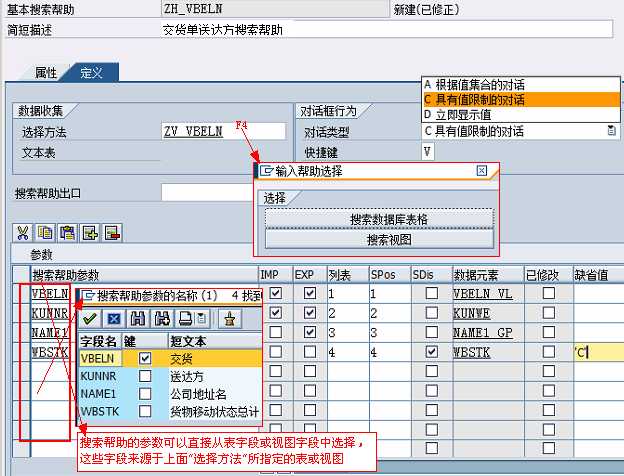Uncheck the SDis checkbox for WBSTK
Screen dimensions: 624x476
pos(431,352)
